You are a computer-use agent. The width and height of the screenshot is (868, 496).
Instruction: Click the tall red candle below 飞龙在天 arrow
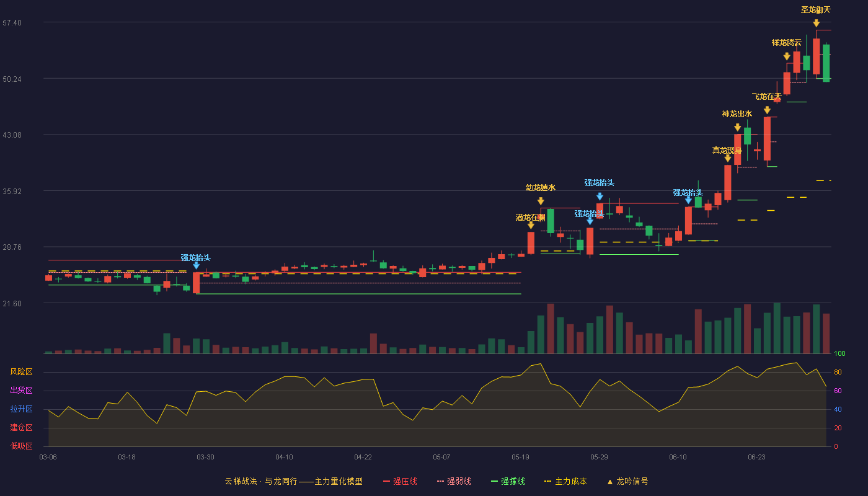767,139
